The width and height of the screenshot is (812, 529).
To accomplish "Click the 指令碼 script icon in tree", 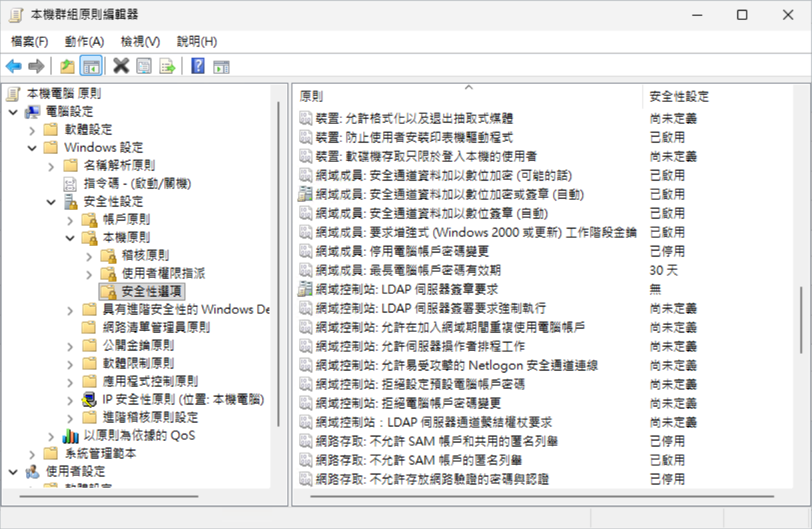I will tap(70, 183).
